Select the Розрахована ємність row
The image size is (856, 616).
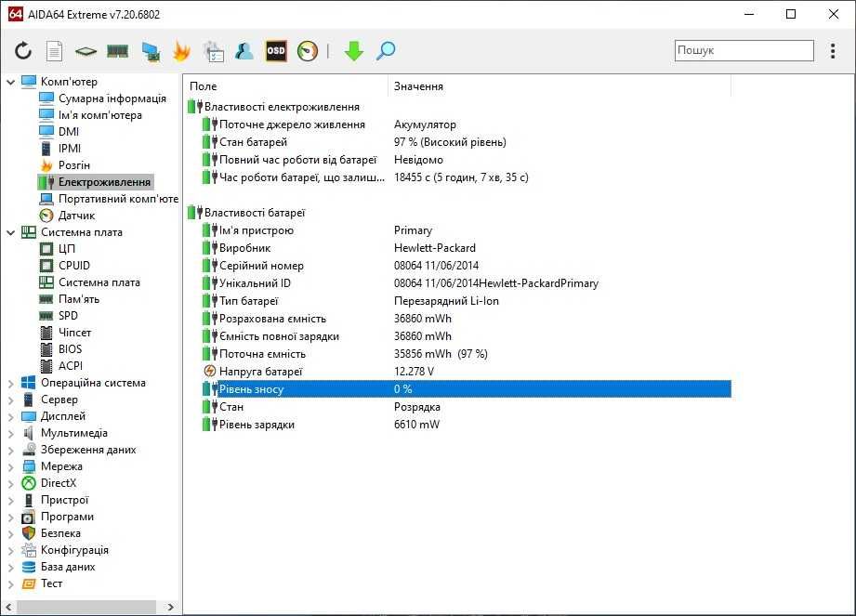[467, 319]
